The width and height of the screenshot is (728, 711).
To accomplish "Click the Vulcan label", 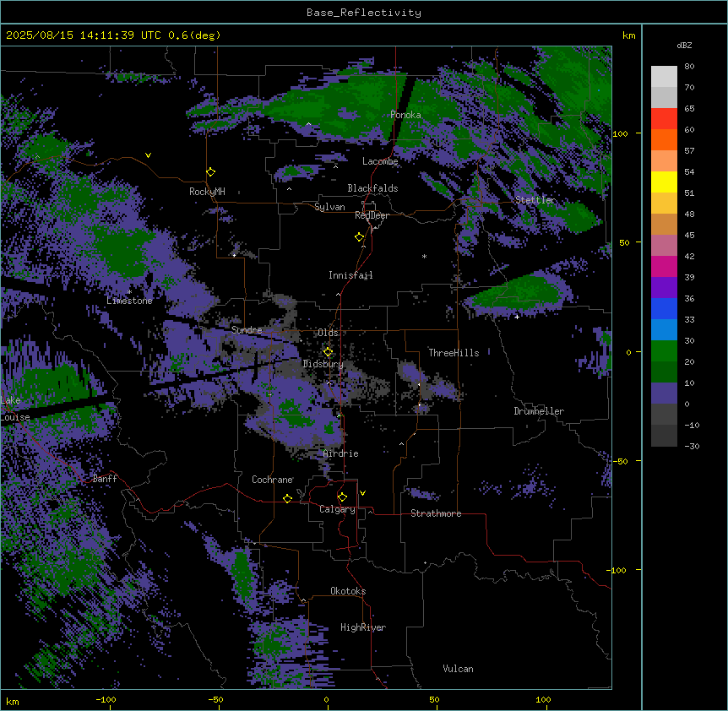I will coord(459,669).
